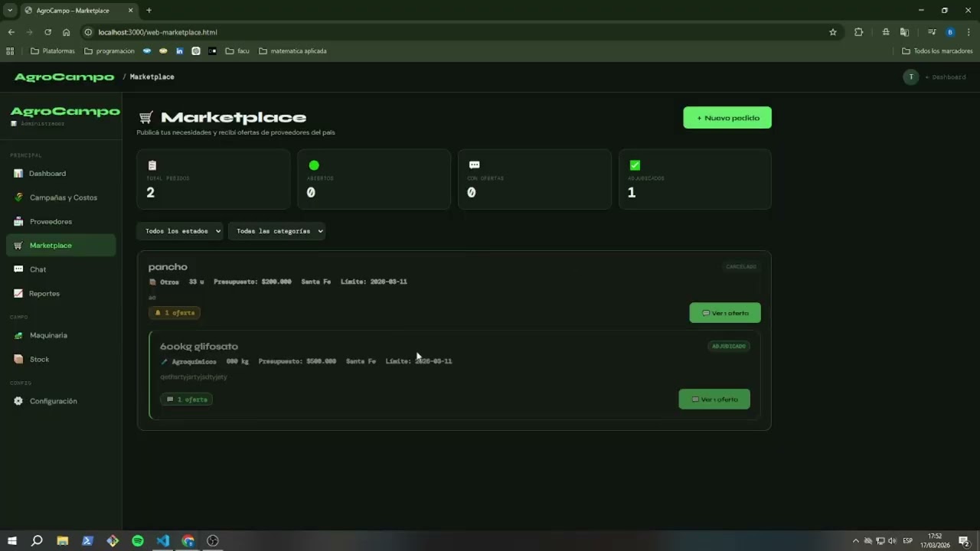Open the browser profile B avatar
Viewport: 980px width, 551px height.
coord(950,32)
